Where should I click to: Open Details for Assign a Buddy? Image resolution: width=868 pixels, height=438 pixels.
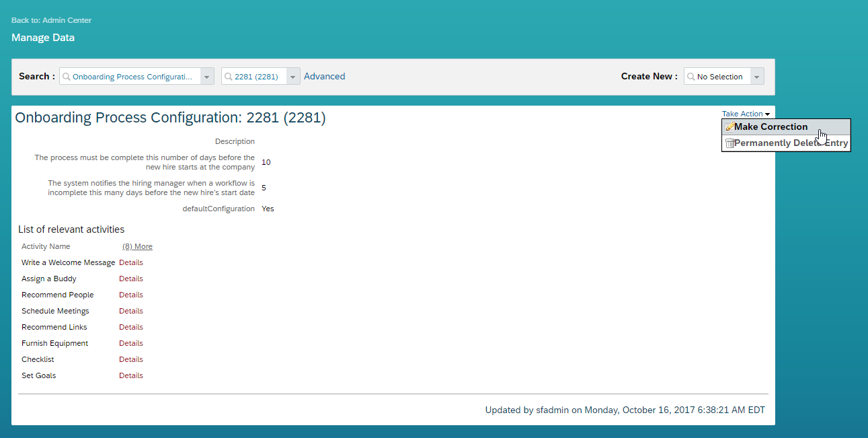[x=131, y=279]
